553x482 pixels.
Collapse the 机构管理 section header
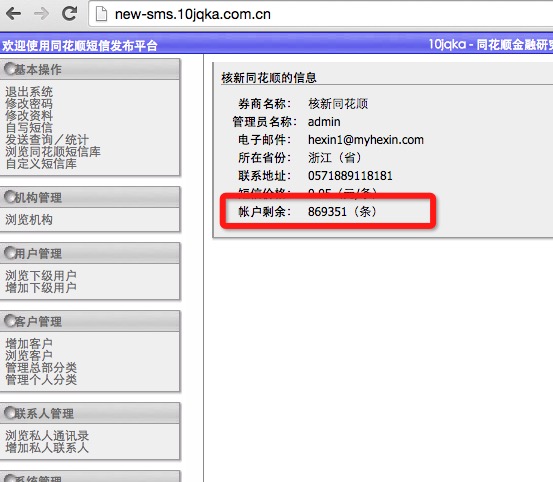tap(90, 197)
